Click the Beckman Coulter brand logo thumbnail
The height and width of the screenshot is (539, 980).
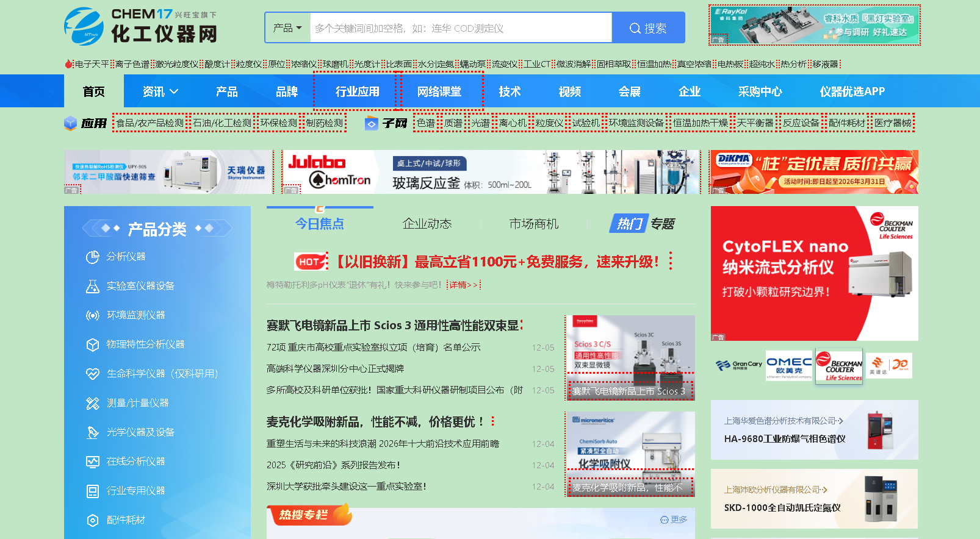coord(839,366)
